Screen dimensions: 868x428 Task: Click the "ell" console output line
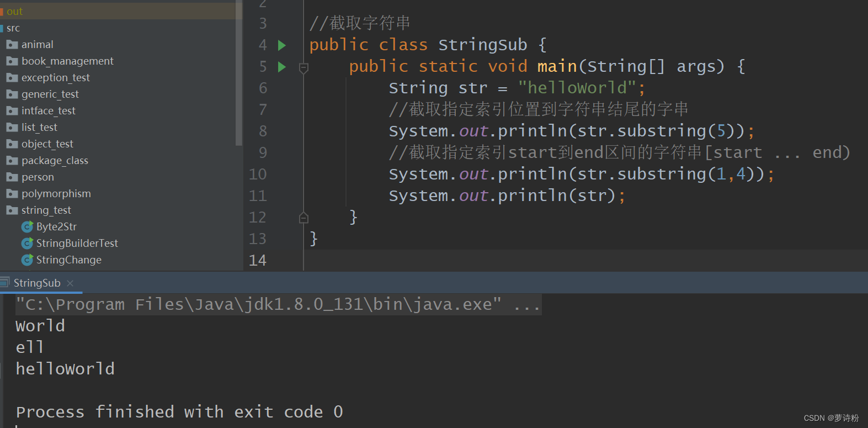point(30,347)
